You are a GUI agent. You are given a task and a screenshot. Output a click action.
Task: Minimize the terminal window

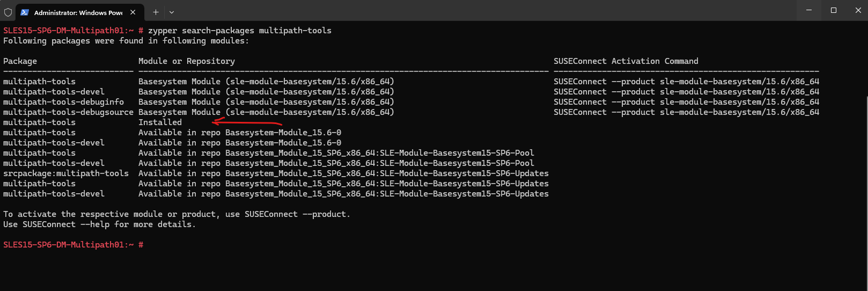pyautogui.click(x=809, y=10)
